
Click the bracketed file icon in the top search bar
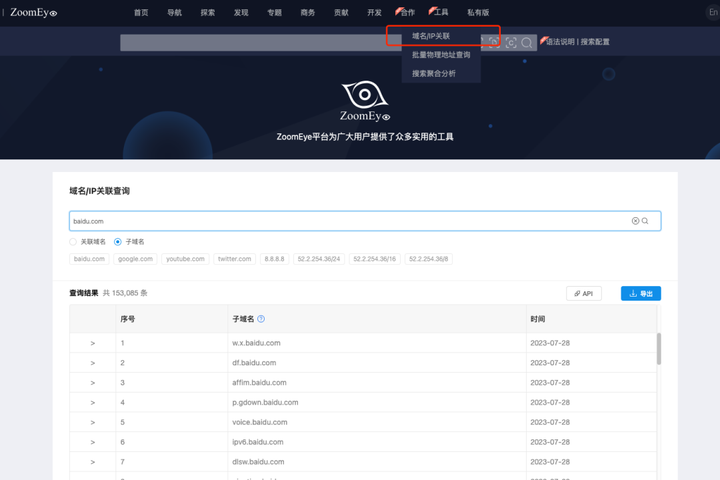point(494,42)
